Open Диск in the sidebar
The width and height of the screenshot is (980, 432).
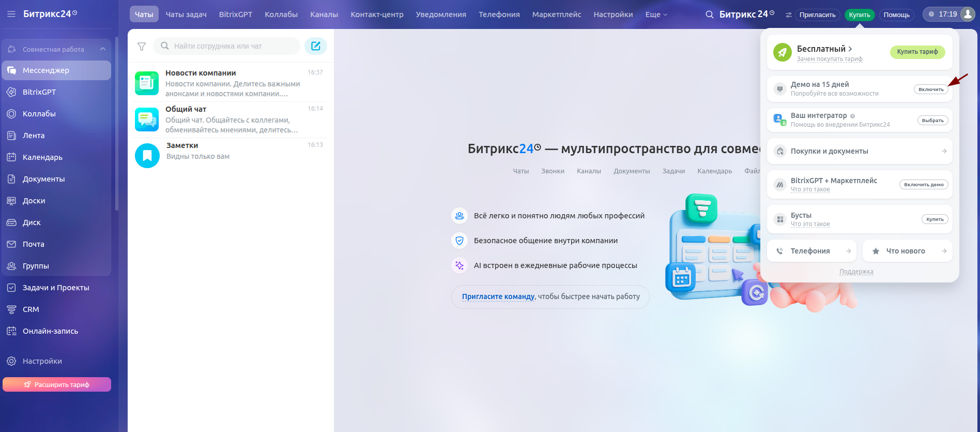[x=56, y=222]
